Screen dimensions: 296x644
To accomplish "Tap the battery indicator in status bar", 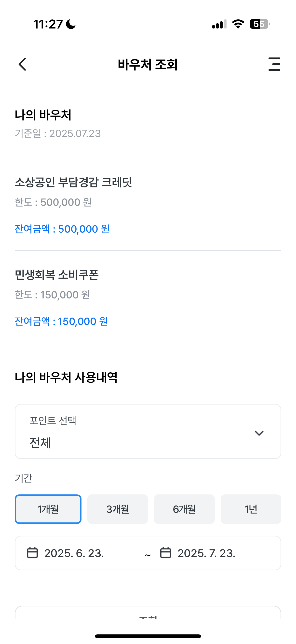I will tap(260, 24).
